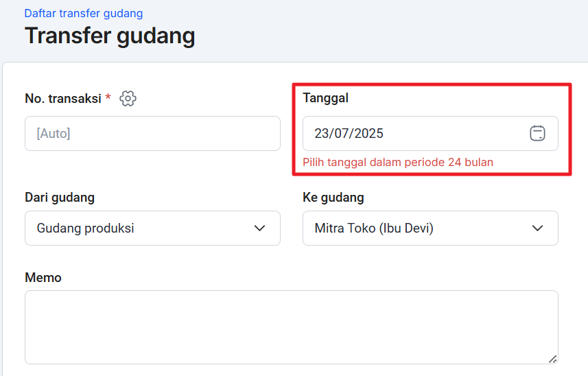The width and height of the screenshot is (588, 376).
Task: Click the chevron arrow in Ke gudang
Action: click(537, 228)
